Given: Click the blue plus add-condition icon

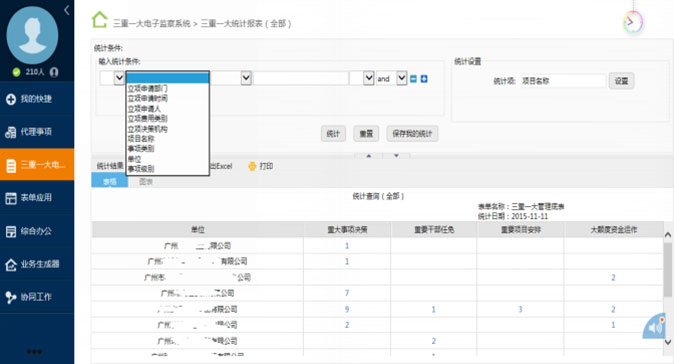Looking at the screenshot, I should tap(424, 79).
